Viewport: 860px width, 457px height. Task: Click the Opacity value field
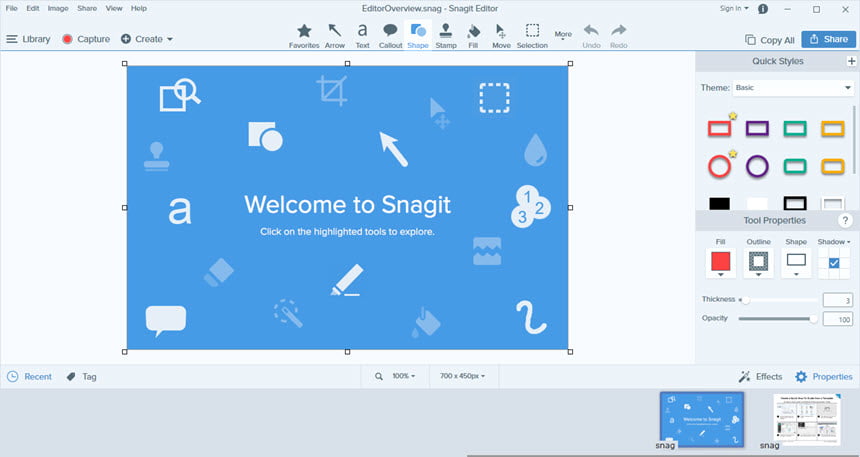pos(838,319)
